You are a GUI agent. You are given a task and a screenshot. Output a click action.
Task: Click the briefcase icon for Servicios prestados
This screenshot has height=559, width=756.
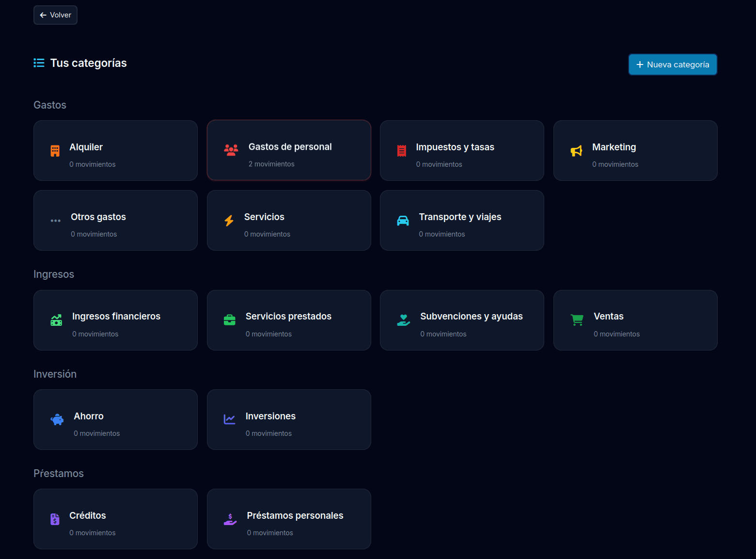point(230,320)
